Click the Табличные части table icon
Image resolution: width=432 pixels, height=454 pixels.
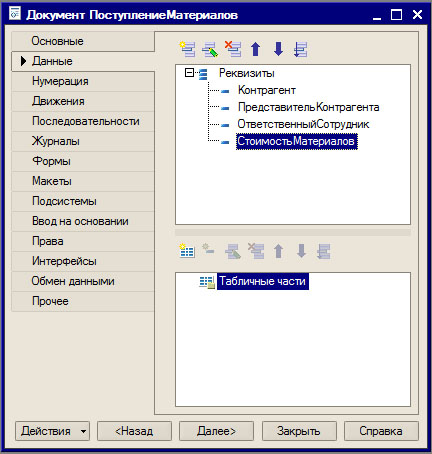click(x=207, y=282)
